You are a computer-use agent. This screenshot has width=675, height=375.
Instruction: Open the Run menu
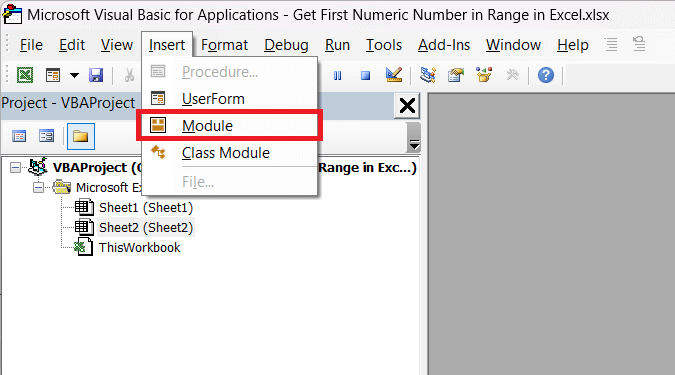[x=337, y=45]
